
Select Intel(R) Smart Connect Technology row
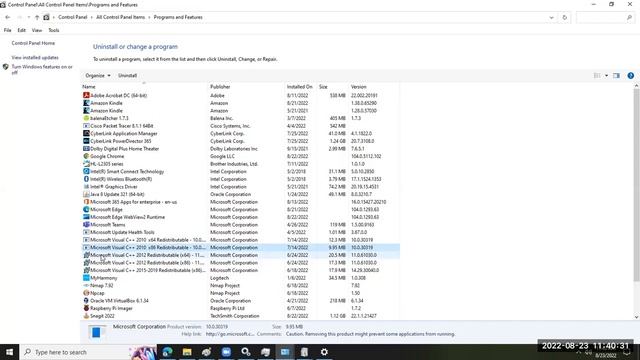coord(240,171)
